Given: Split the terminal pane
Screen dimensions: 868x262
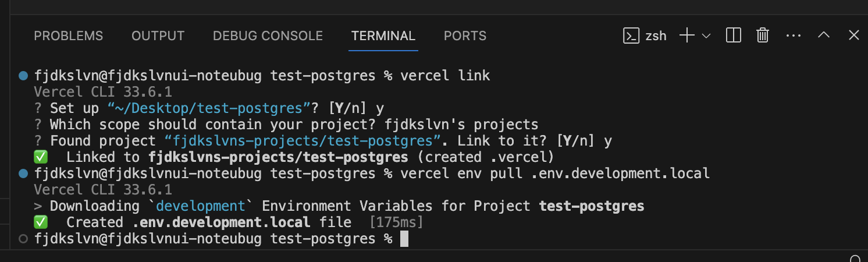Looking at the screenshot, I should tap(734, 36).
